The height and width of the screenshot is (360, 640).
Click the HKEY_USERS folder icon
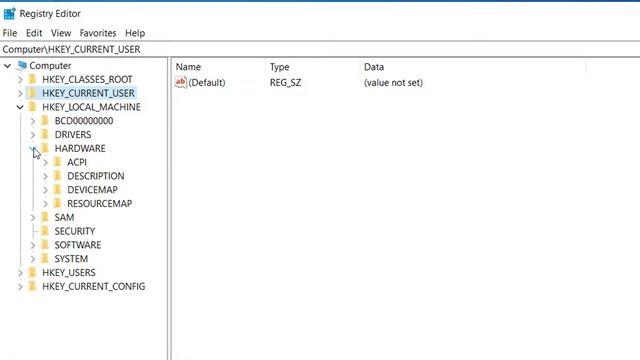pos(32,272)
